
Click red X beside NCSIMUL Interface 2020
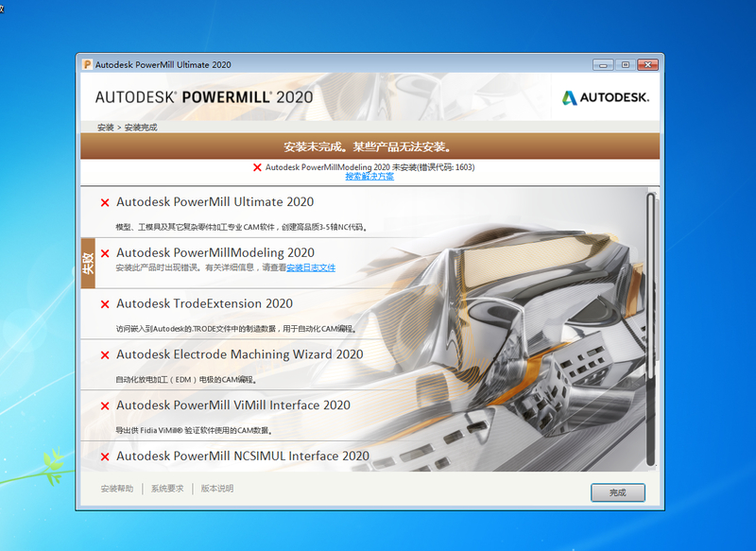pyautogui.click(x=105, y=456)
